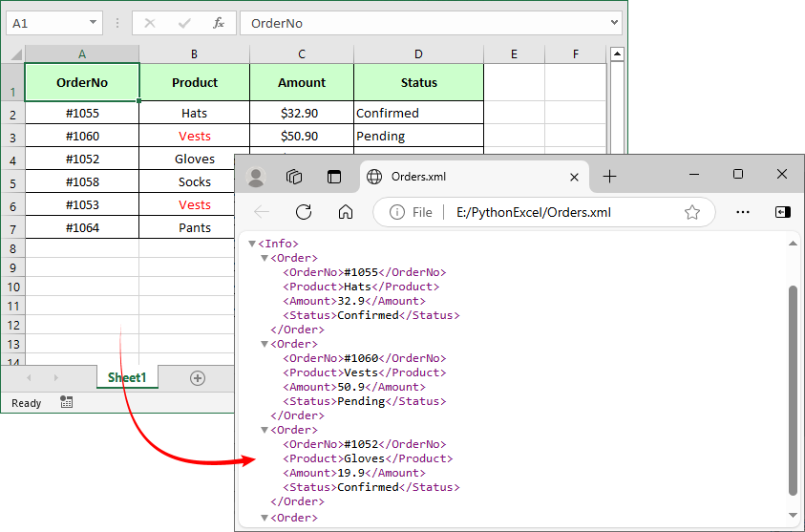Open the browser workspaces icon

coord(295,177)
